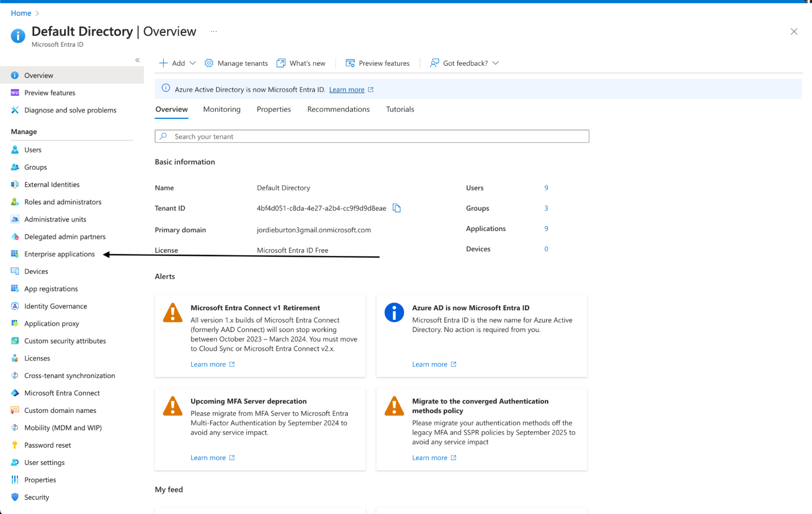Click the Custom domain names icon
The image size is (812, 514).
(15, 410)
